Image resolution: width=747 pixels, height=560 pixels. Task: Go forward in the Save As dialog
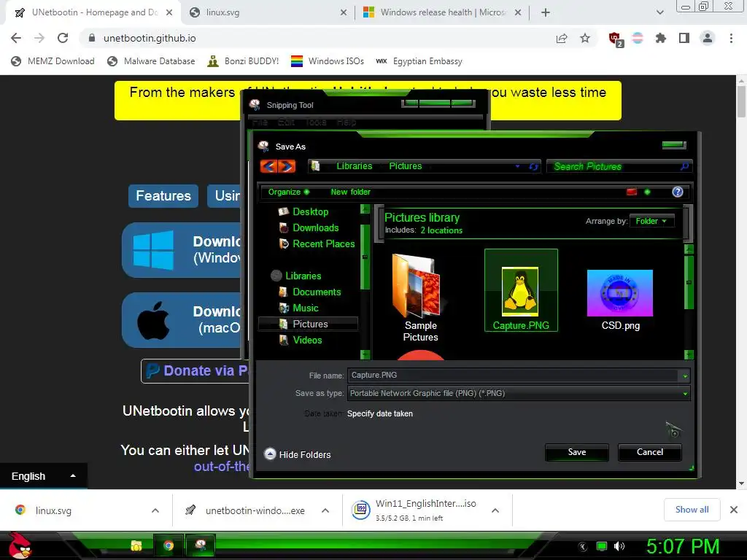287,166
